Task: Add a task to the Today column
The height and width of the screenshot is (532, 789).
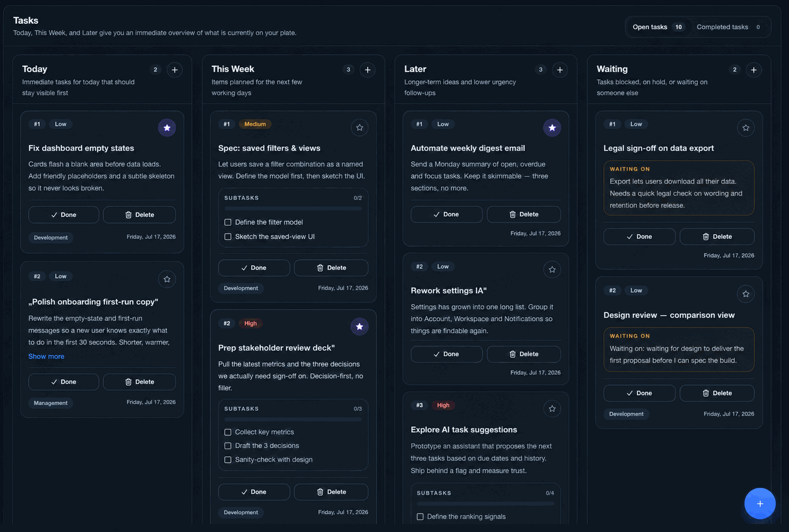Action: pos(175,70)
